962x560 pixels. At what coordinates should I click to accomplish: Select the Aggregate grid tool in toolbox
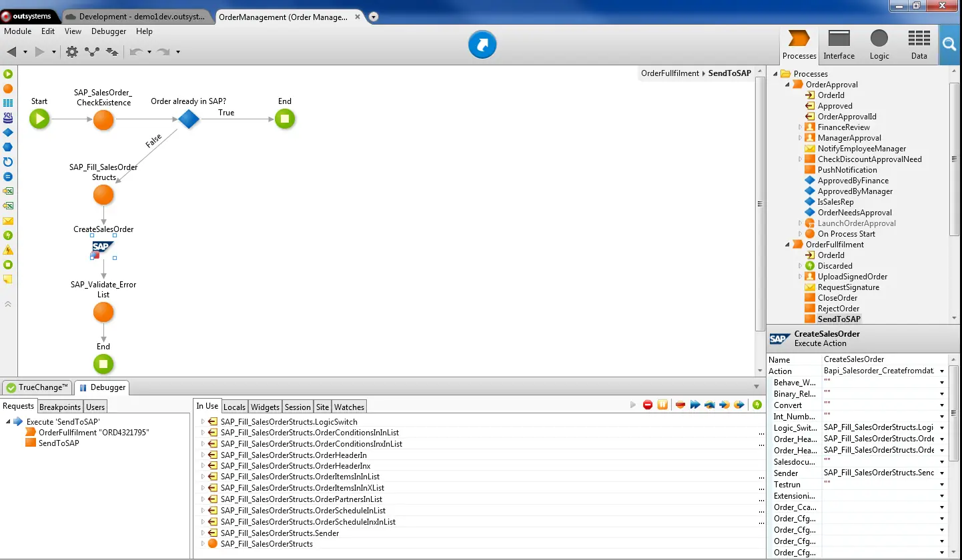8,103
